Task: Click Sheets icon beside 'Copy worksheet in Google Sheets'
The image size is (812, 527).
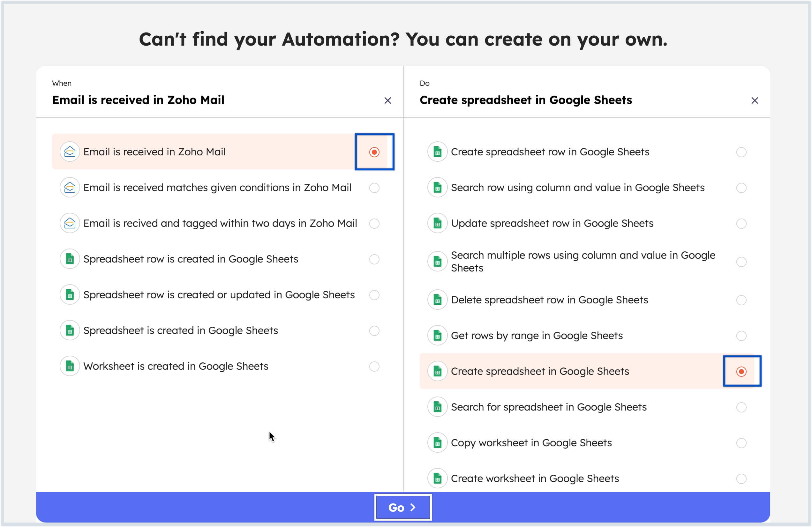Action: 437,443
